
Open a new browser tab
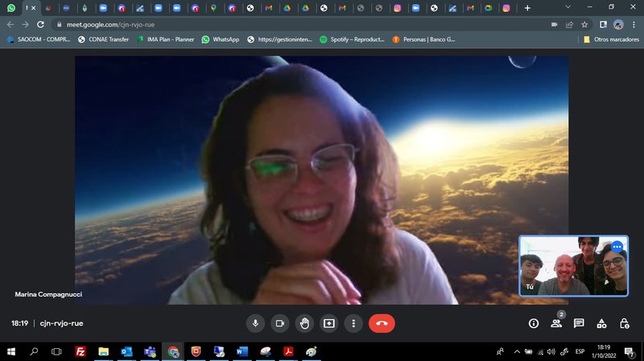[x=527, y=8]
